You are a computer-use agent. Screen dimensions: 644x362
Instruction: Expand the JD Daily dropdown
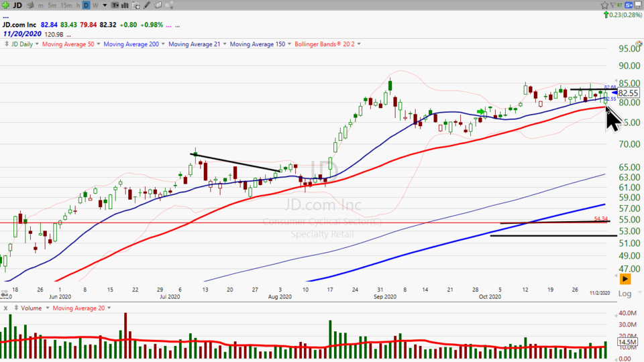[37, 44]
